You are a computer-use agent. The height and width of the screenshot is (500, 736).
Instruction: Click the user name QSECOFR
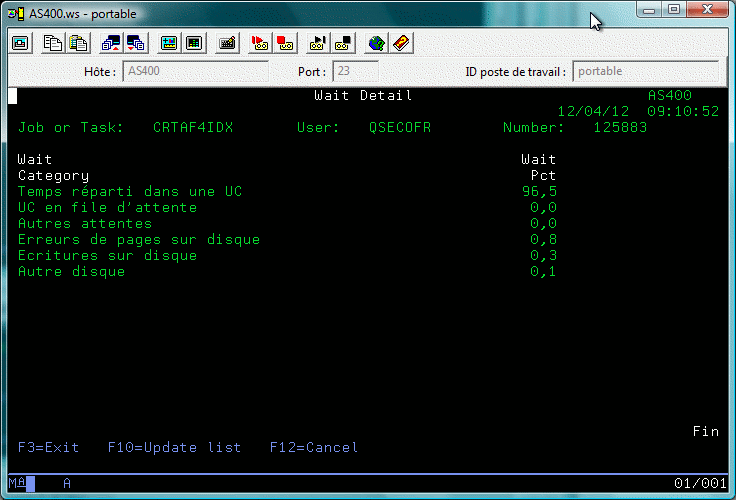tap(400, 128)
